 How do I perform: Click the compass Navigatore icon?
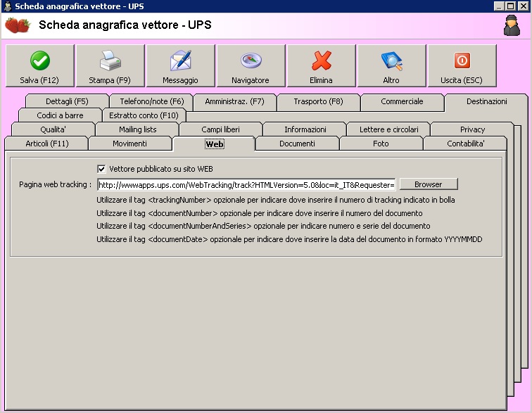(x=251, y=61)
